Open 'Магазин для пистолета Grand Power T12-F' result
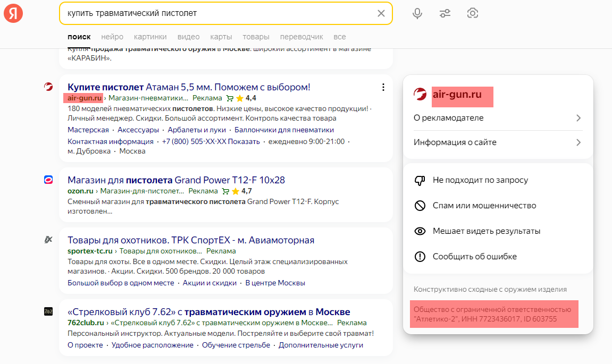The width and height of the screenshot is (612, 364). [x=176, y=180]
